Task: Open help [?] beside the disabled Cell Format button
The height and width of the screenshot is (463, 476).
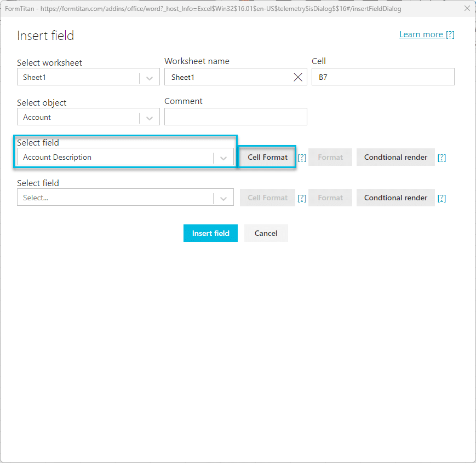Action: pyautogui.click(x=302, y=198)
